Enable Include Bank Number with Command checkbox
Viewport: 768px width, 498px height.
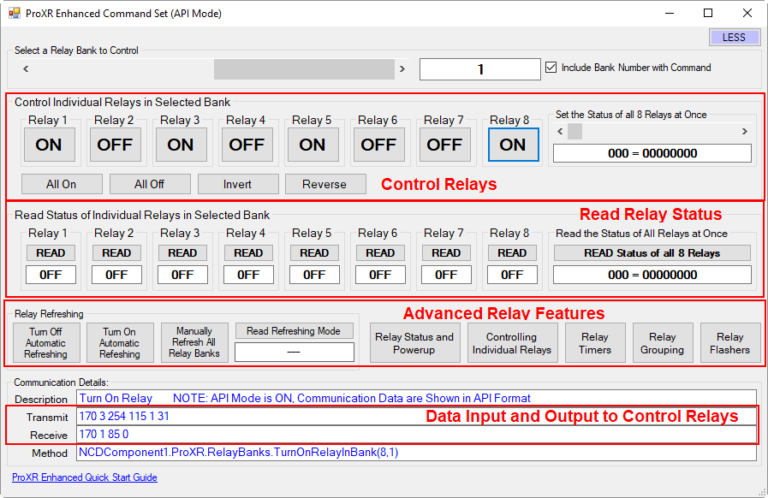click(x=551, y=68)
